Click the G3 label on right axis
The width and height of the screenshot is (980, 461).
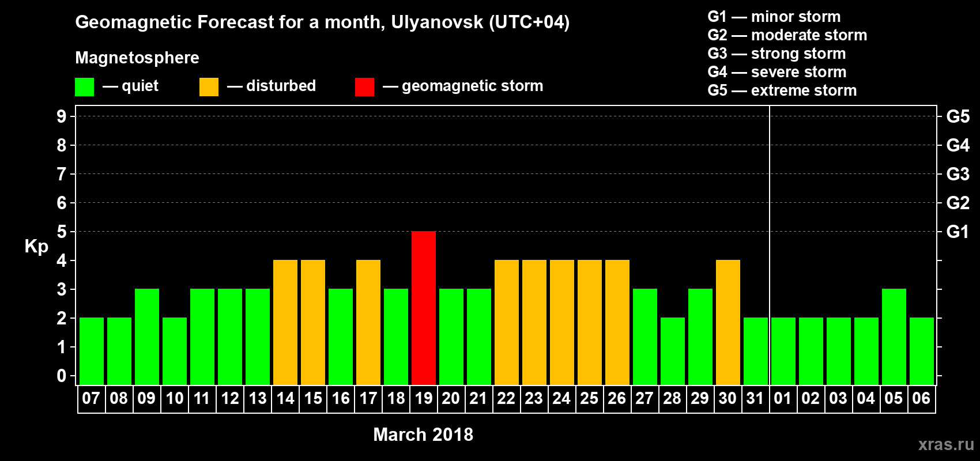point(958,174)
